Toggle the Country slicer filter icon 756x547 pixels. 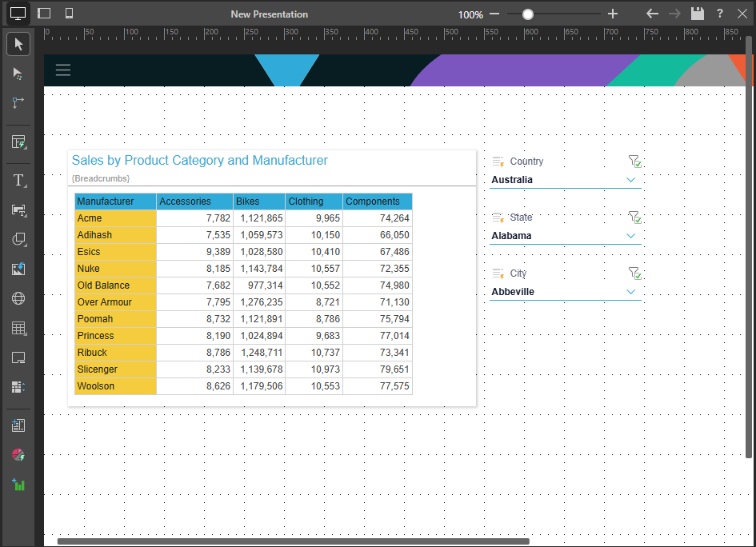coord(634,161)
